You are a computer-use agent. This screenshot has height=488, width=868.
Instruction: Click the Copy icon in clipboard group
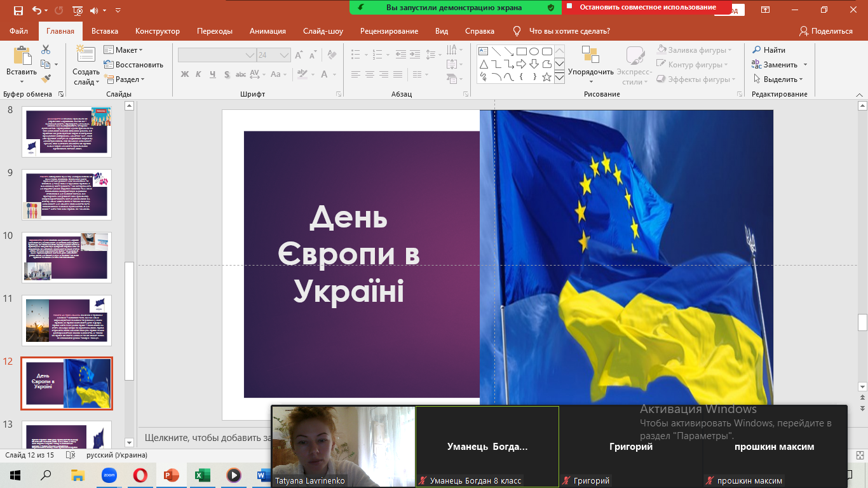tap(46, 64)
